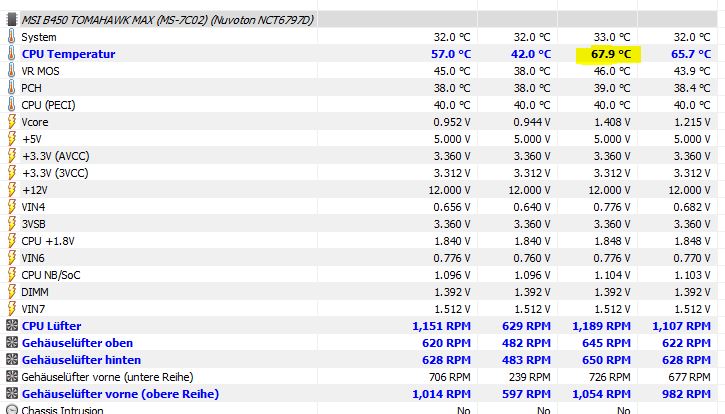The image size is (725, 414).
Task: Click the 33.0 °C System value
Action: [612, 37]
